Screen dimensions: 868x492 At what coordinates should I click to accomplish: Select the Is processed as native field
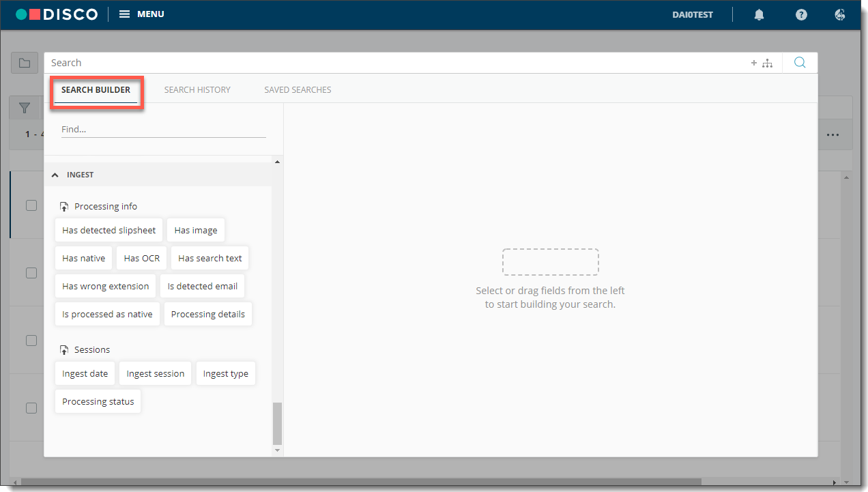(x=107, y=314)
